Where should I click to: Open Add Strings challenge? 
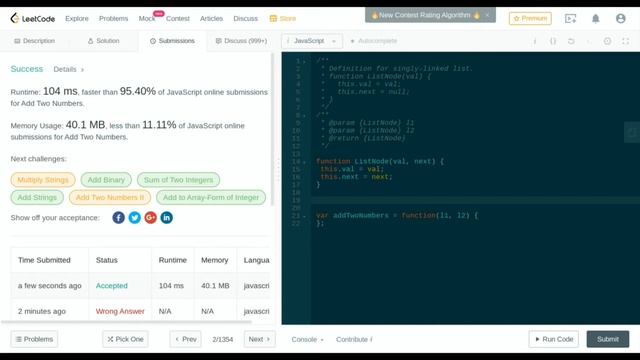click(37, 197)
